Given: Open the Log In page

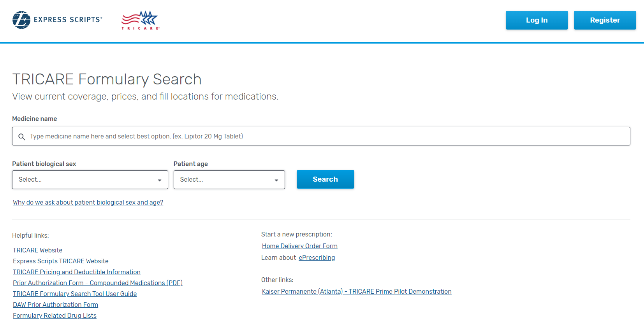Looking at the screenshot, I should coord(537,20).
